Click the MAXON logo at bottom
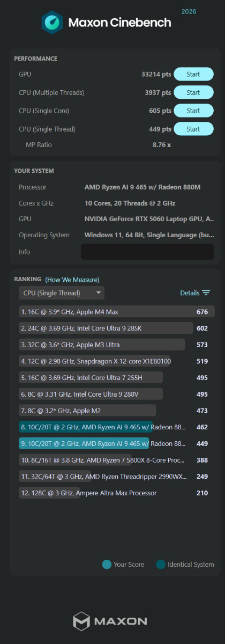Viewport: 225px width, 644px height. pyautogui.click(x=110, y=621)
